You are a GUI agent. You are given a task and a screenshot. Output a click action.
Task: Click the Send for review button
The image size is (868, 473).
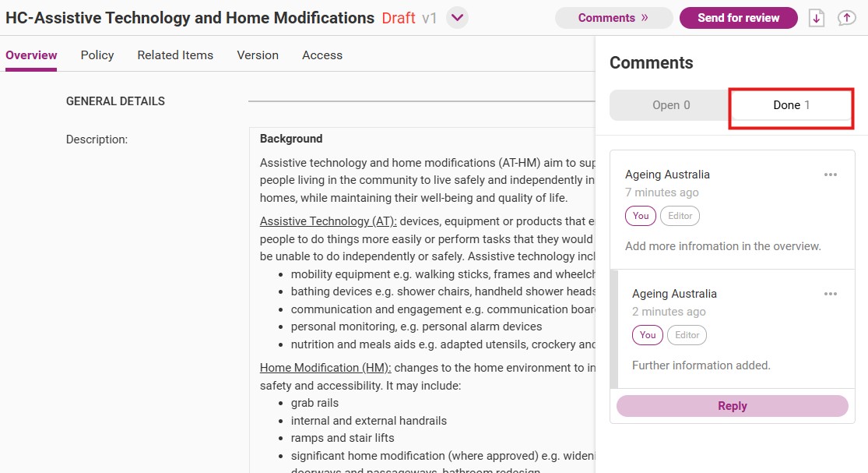[739, 18]
